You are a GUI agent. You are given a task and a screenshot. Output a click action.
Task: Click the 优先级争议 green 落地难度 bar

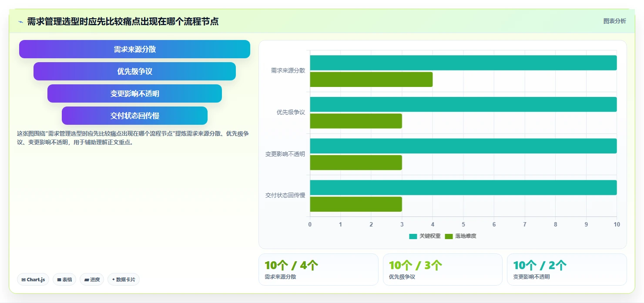[356, 121]
